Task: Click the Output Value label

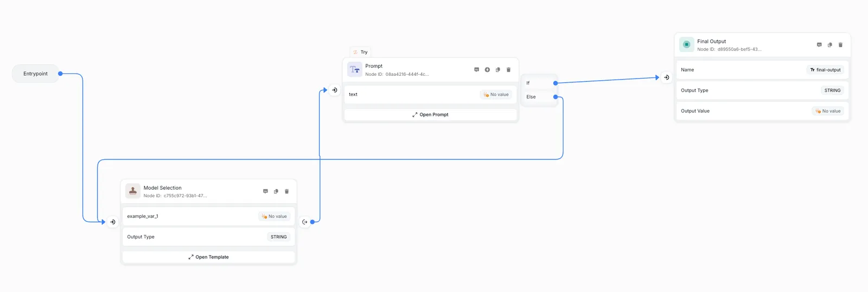Action: point(695,111)
